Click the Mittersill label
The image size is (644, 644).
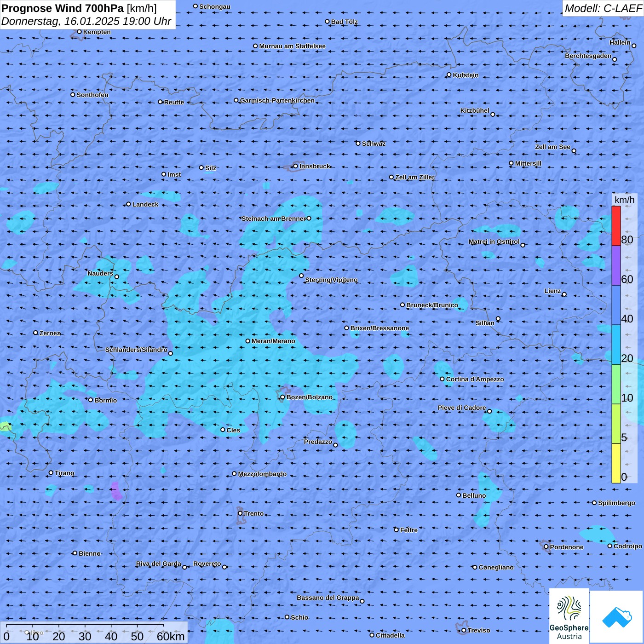pos(528,163)
